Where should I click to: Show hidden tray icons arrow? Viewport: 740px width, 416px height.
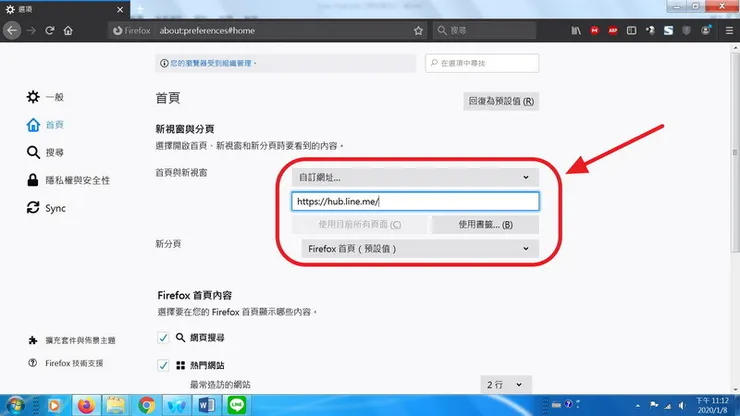point(638,406)
